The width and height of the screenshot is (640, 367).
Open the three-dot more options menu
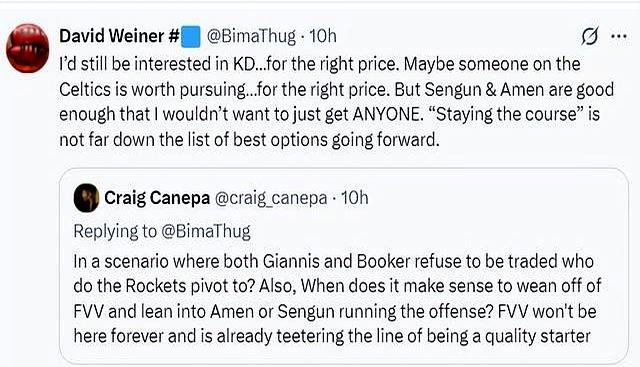[x=619, y=36]
